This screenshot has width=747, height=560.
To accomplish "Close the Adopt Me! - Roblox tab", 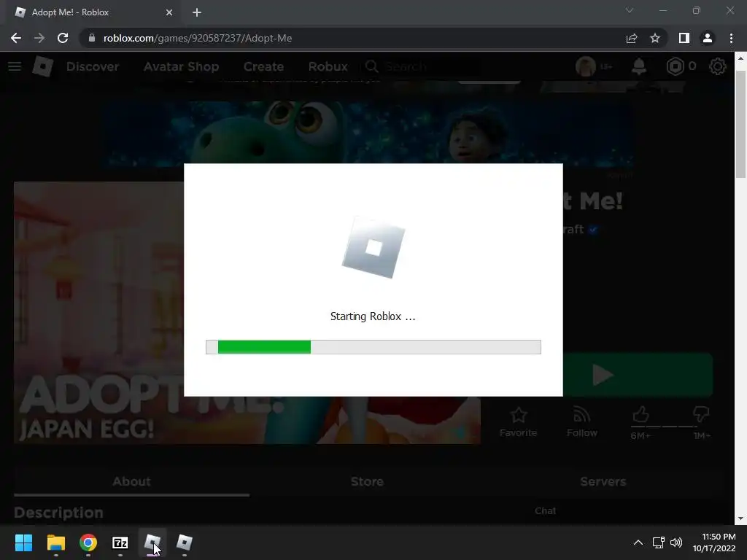I will click(169, 12).
